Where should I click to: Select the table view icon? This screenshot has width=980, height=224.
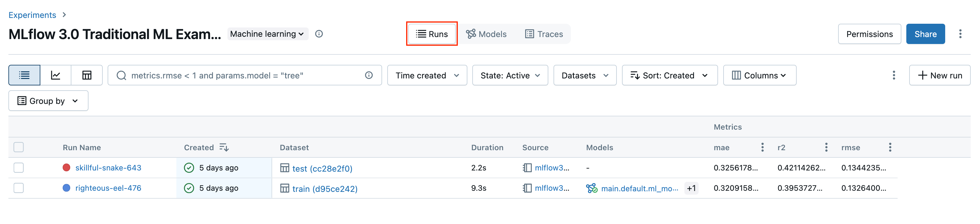coord(86,75)
